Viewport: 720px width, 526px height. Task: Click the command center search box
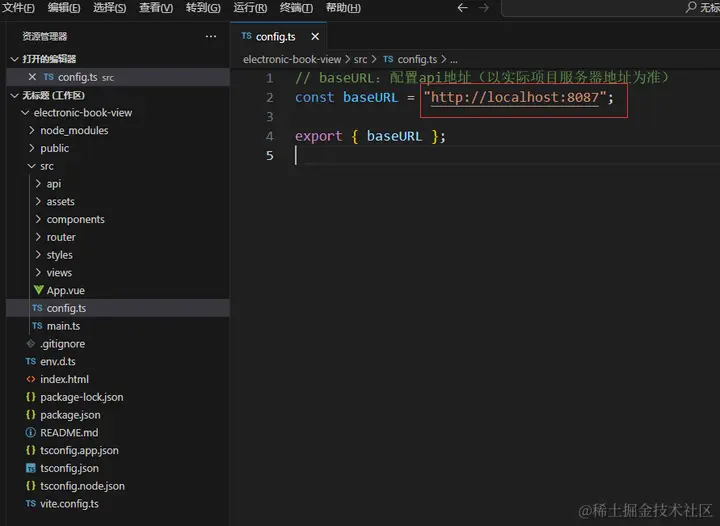click(611, 8)
